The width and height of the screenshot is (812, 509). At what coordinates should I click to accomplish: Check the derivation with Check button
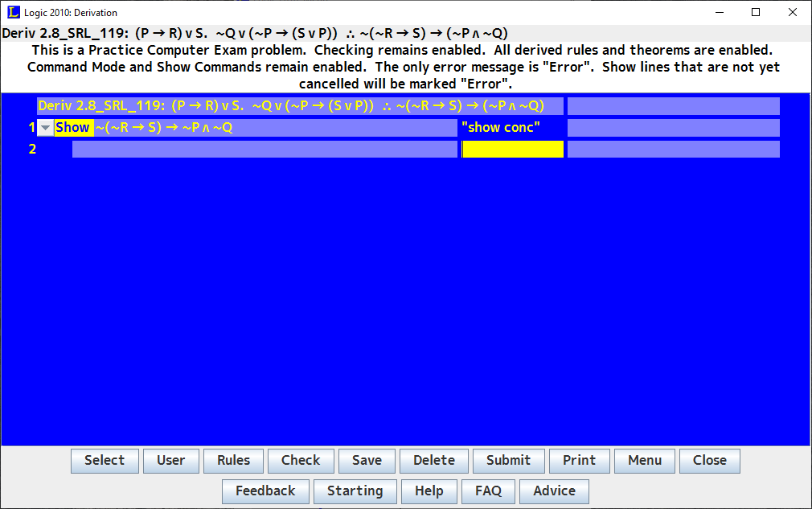[301, 460]
